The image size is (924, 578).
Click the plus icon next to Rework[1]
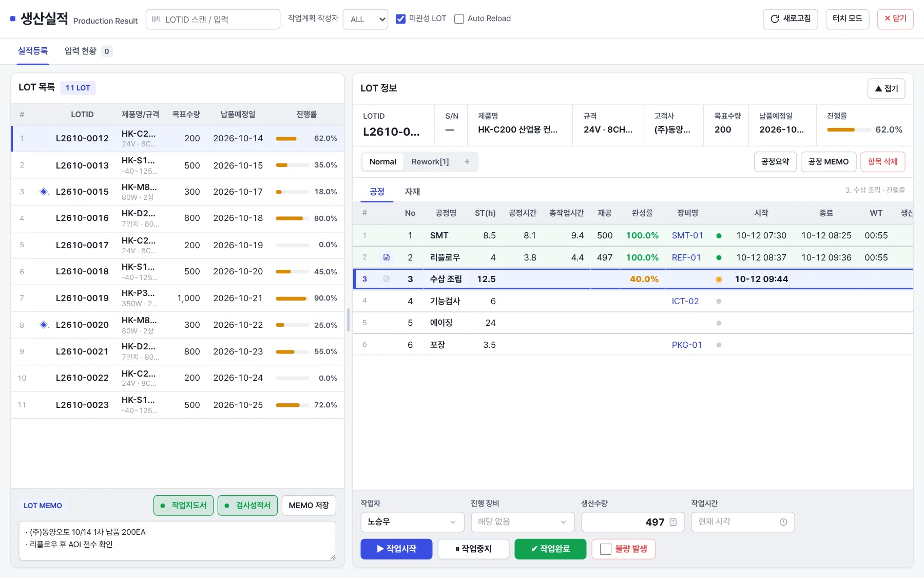[467, 162]
